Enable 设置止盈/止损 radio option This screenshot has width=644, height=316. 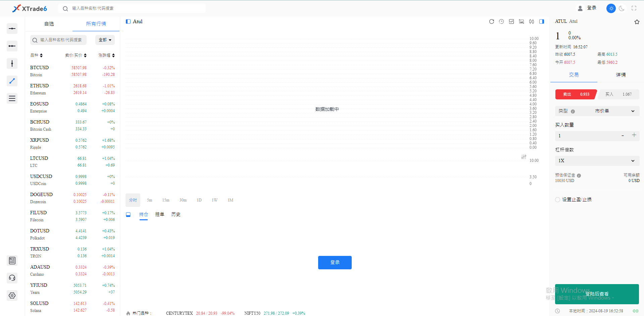[x=557, y=199]
